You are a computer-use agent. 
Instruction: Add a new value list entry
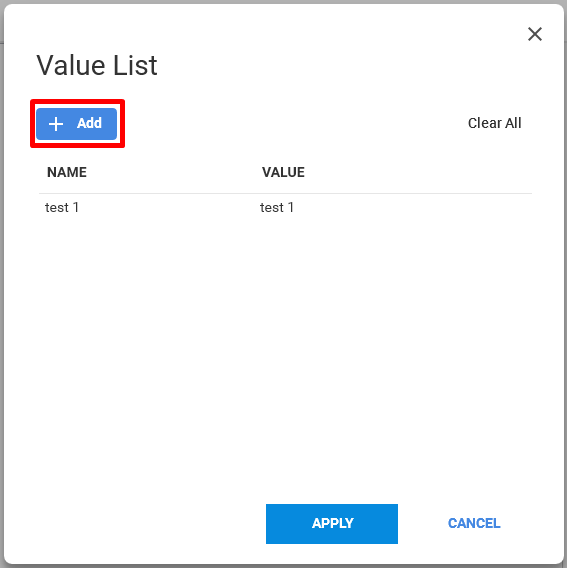[76, 124]
